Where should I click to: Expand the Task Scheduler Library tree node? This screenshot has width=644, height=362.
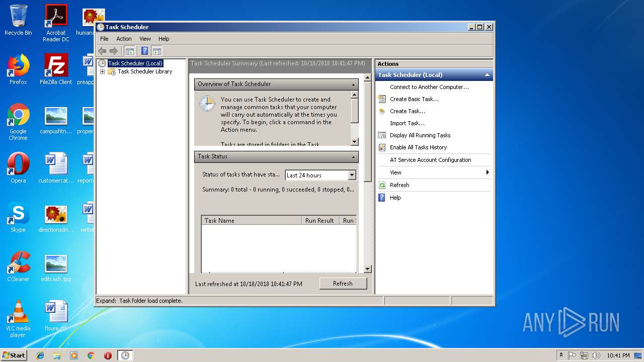pyautogui.click(x=103, y=71)
